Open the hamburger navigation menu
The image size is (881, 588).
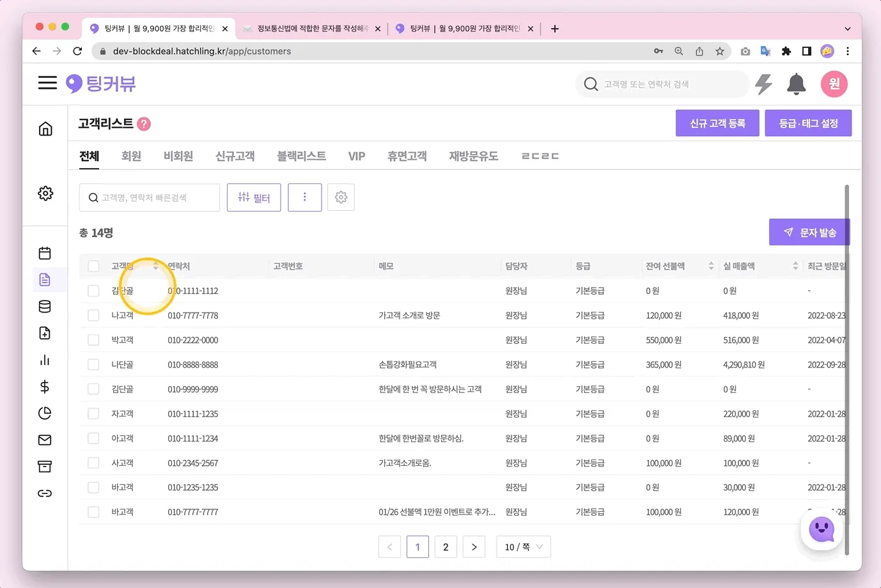pyautogui.click(x=47, y=83)
